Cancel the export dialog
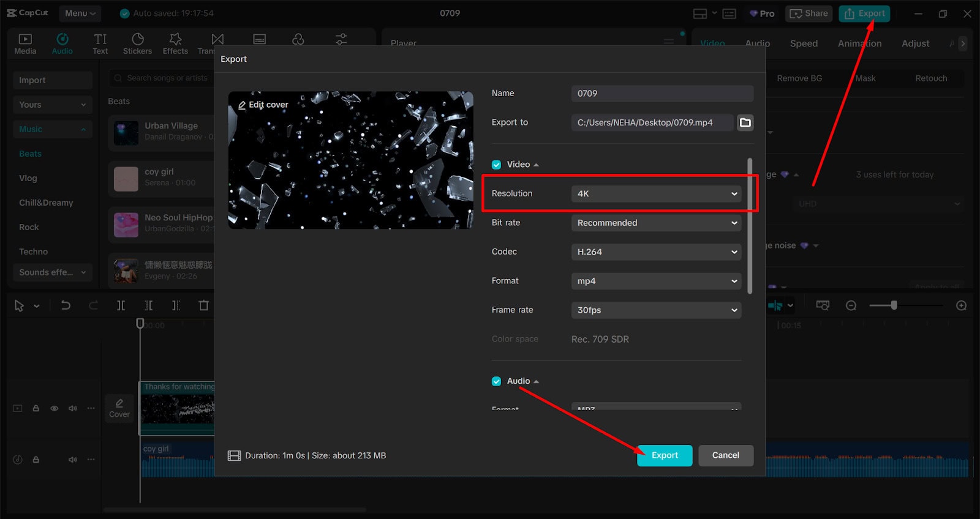 726,455
